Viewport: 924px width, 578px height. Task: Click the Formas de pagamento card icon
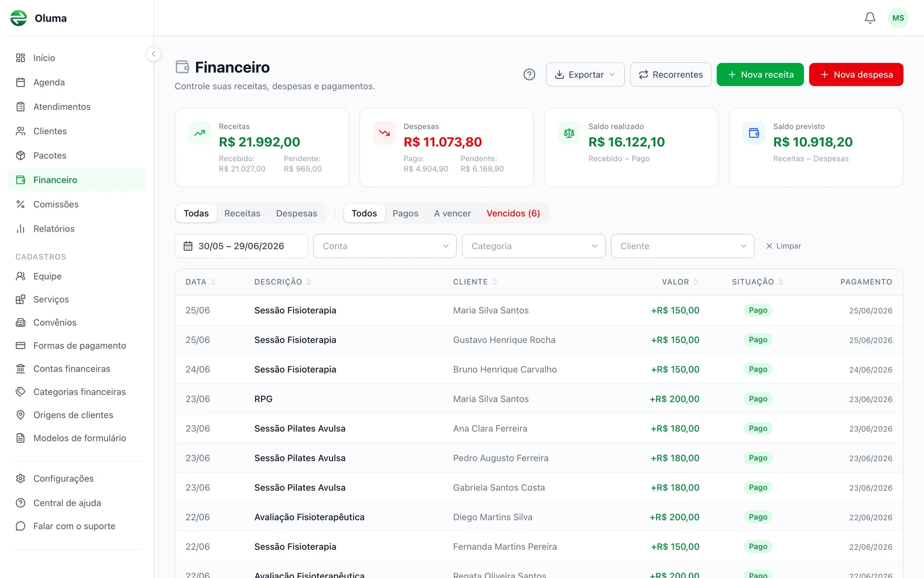point(20,346)
